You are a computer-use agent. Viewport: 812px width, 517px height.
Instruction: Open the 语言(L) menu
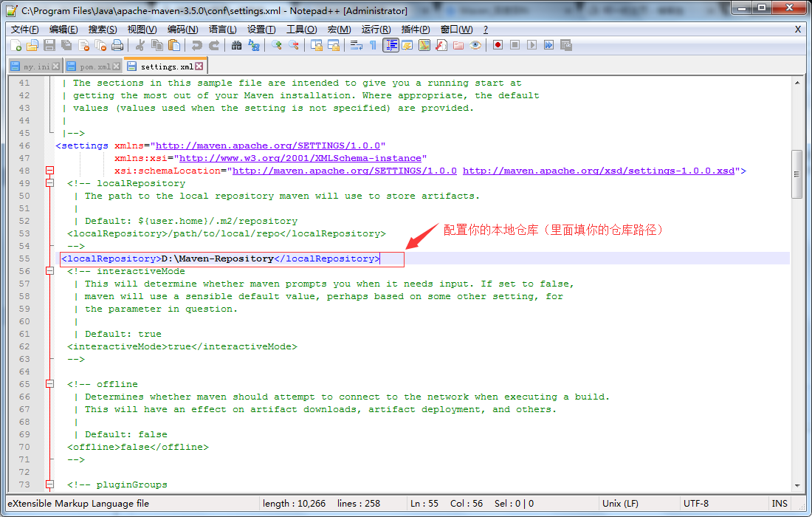point(223,30)
